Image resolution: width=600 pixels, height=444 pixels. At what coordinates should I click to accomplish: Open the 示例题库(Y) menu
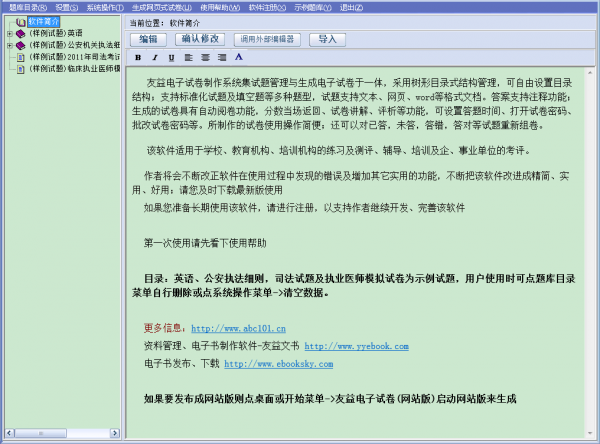(x=313, y=7)
